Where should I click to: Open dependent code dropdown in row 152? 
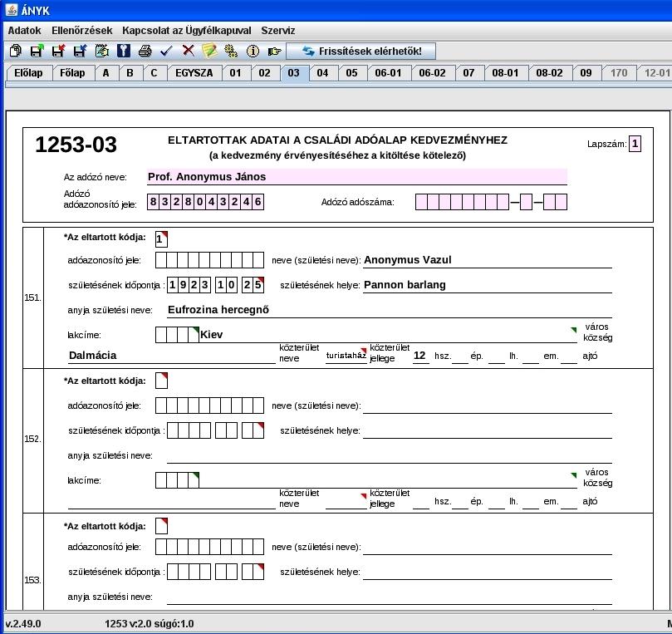[x=162, y=381]
